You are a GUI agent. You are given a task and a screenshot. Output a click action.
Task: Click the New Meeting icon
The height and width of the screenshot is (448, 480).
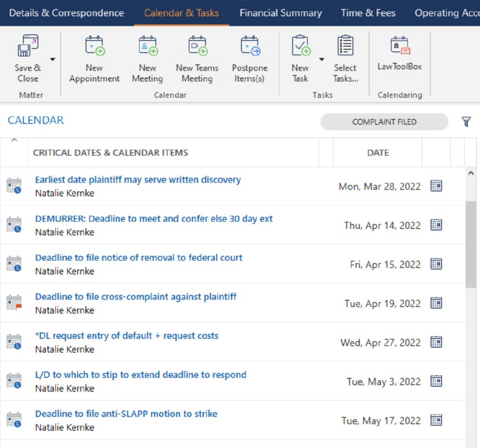tap(147, 47)
